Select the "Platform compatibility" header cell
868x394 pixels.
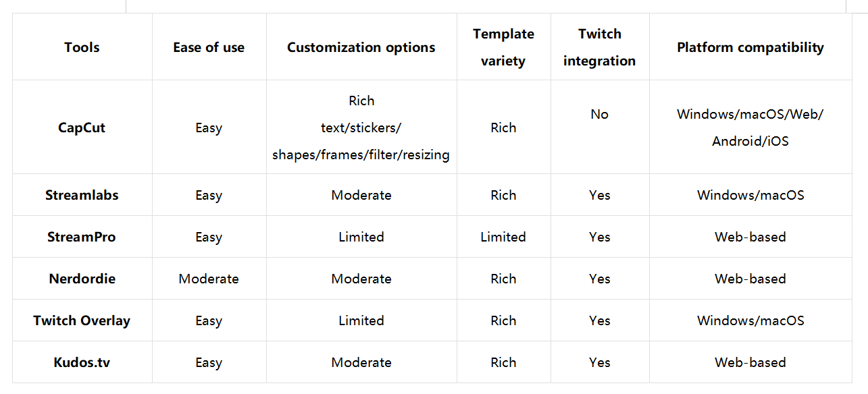[750, 47]
